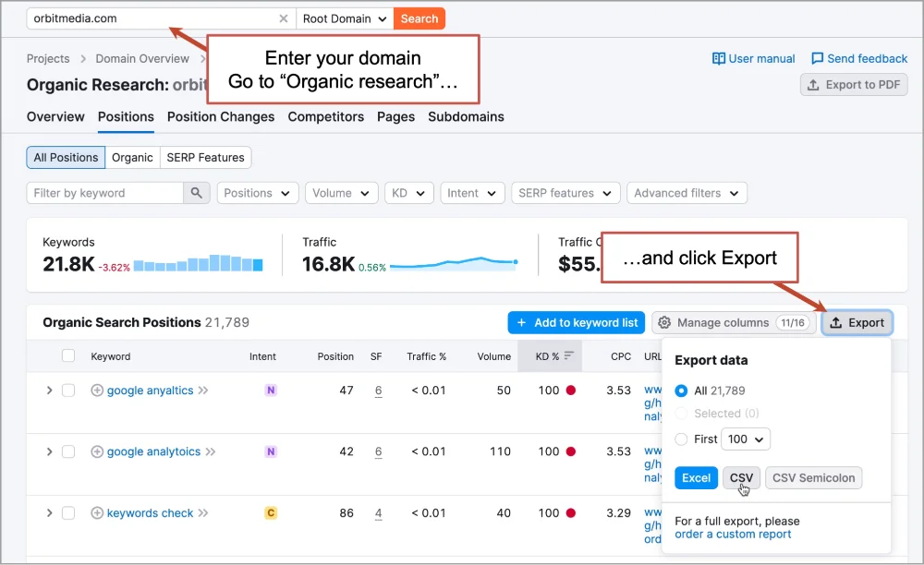This screenshot has height=565, width=924.
Task: Expand the keywords check row
Action: [50, 512]
